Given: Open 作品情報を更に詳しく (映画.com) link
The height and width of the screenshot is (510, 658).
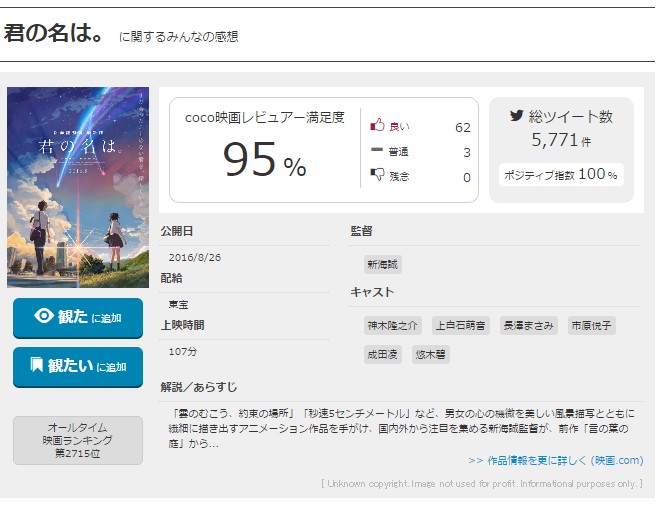Looking at the screenshot, I should coord(556,460).
